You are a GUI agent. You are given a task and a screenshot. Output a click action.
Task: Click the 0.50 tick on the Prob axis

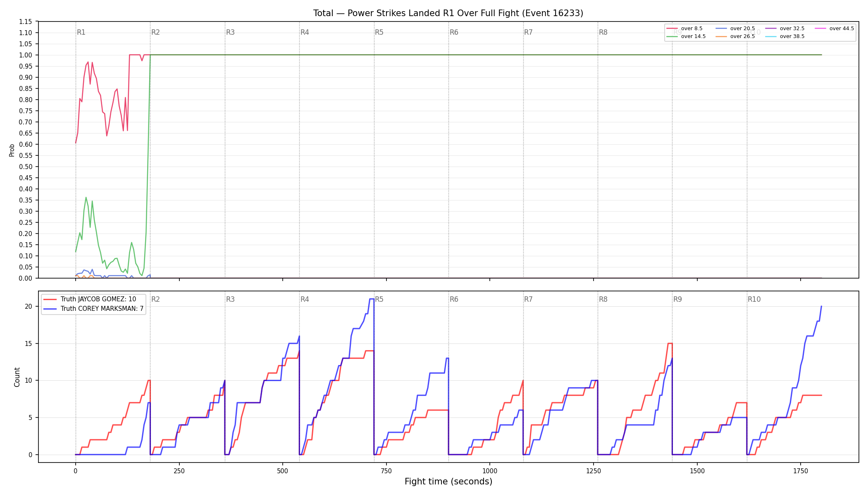tap(25, 167)
